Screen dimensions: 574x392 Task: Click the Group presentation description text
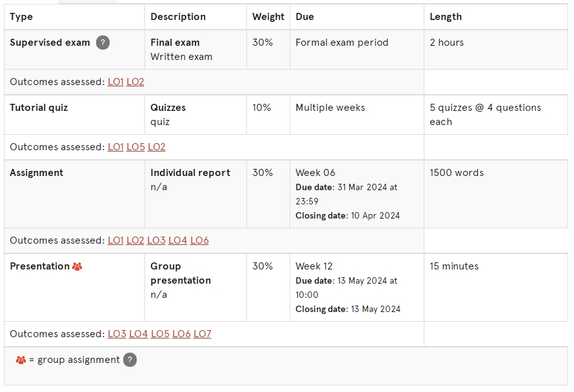(181, 273)
